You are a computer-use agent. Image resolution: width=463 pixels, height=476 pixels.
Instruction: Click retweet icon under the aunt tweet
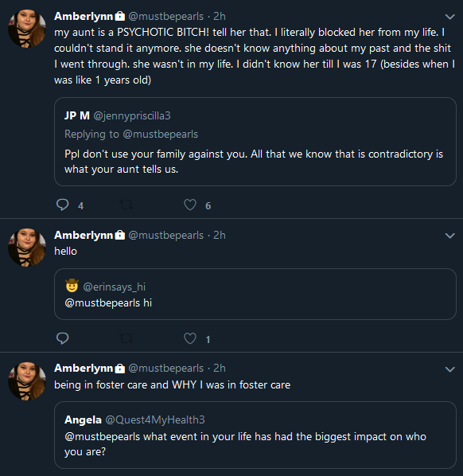[126, 205]
